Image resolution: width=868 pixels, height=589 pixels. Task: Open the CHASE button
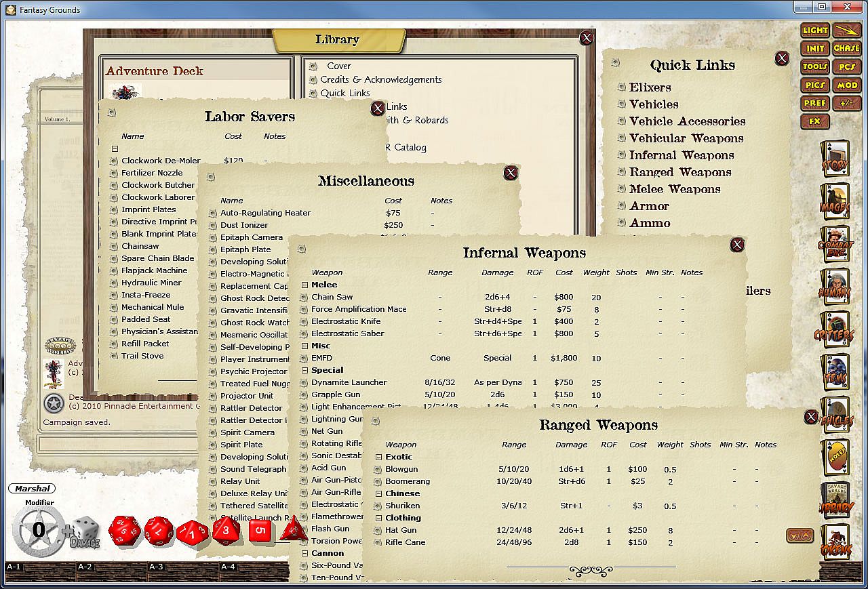[847, 49]
